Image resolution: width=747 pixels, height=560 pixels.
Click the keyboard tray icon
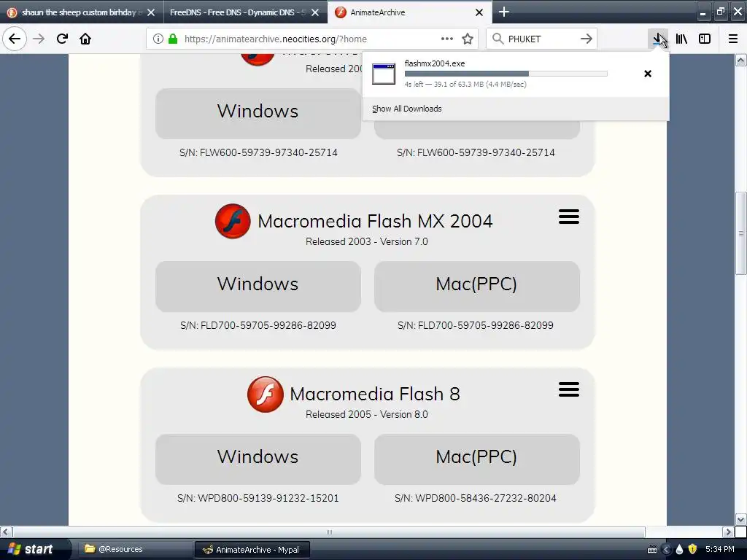click(652, 550)
